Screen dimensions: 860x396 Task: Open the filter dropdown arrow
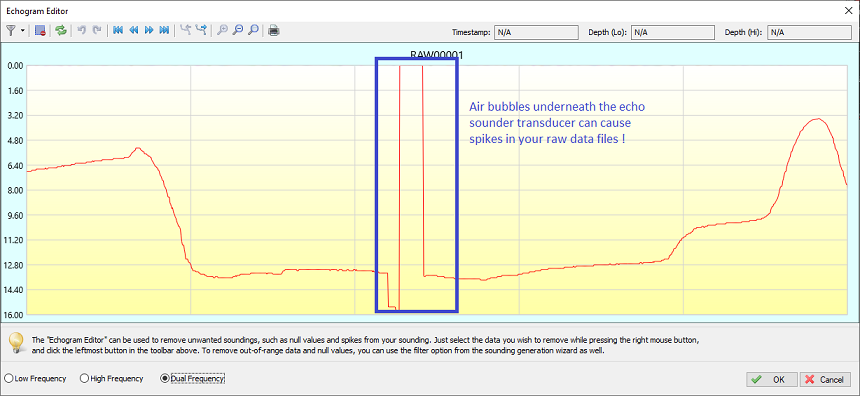(x=22, y=31)
